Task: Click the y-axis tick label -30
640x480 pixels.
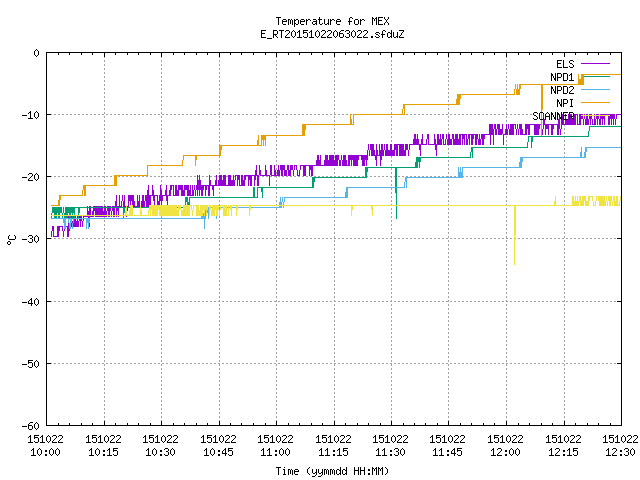Action: [x=31, y=239]
